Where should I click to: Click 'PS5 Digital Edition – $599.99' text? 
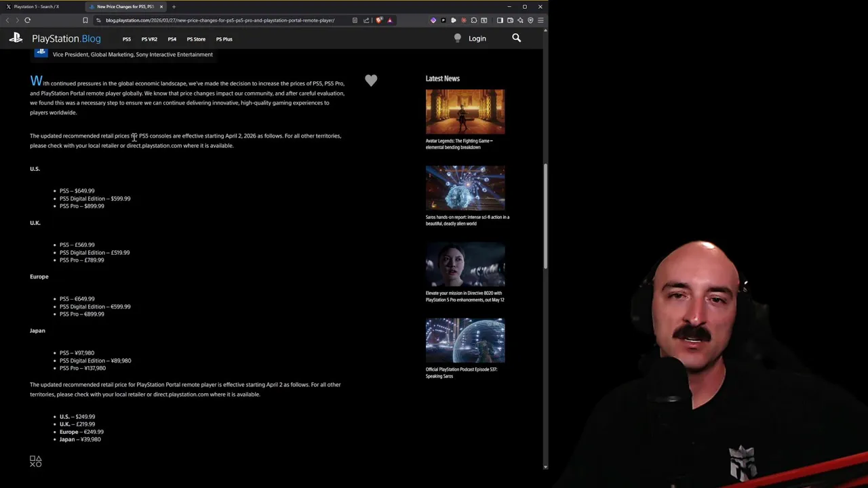coord(95,199)
